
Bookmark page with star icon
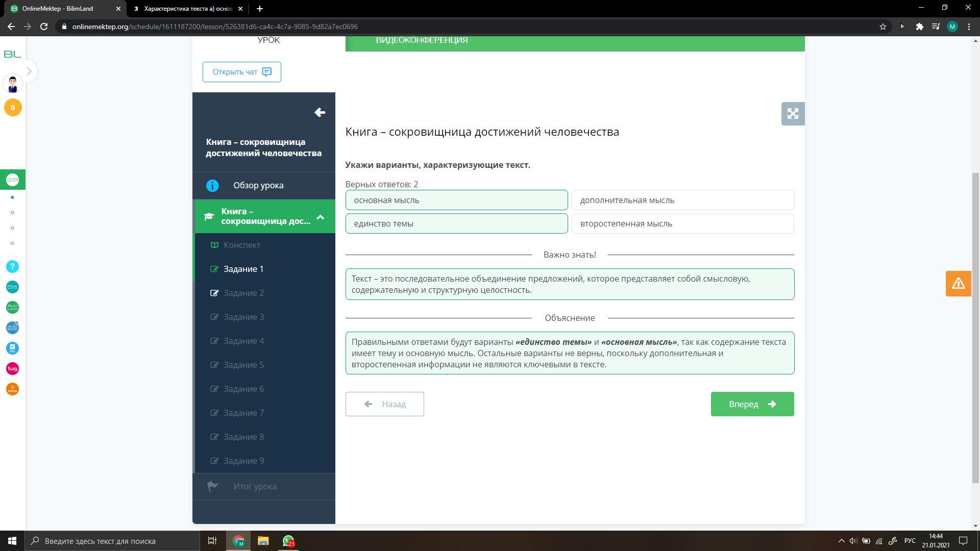pyautogui.click(x=883, y=27)
